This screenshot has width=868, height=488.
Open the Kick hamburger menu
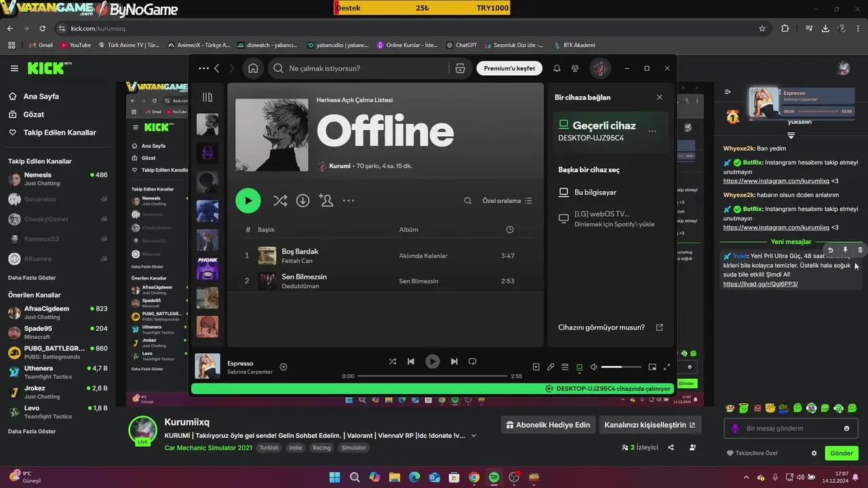point(14,68)
